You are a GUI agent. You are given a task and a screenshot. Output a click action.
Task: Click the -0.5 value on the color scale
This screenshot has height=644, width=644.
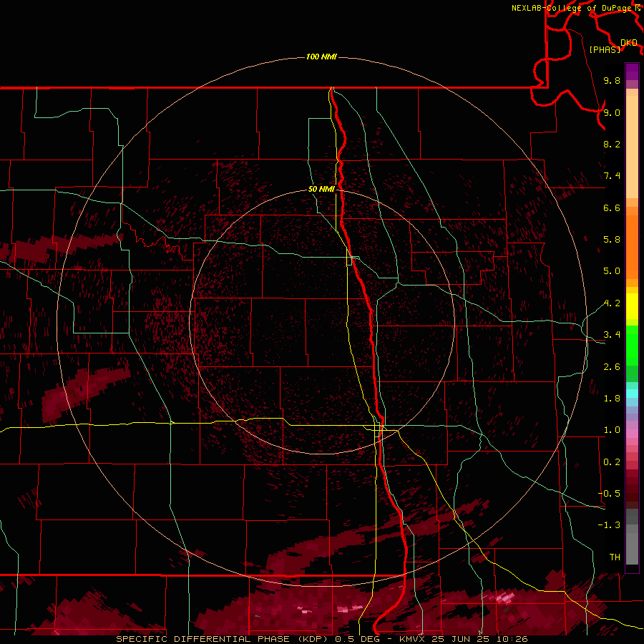pyautogui.click(x=609, y=494)
